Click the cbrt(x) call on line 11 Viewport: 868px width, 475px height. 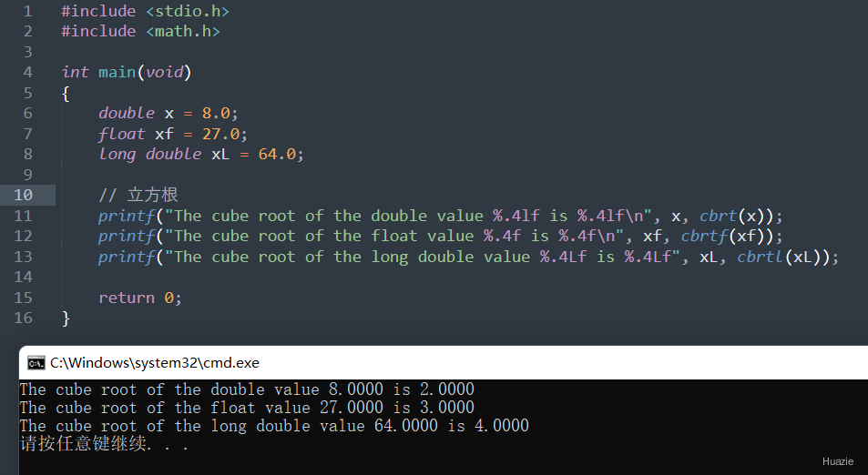[736, 216]
